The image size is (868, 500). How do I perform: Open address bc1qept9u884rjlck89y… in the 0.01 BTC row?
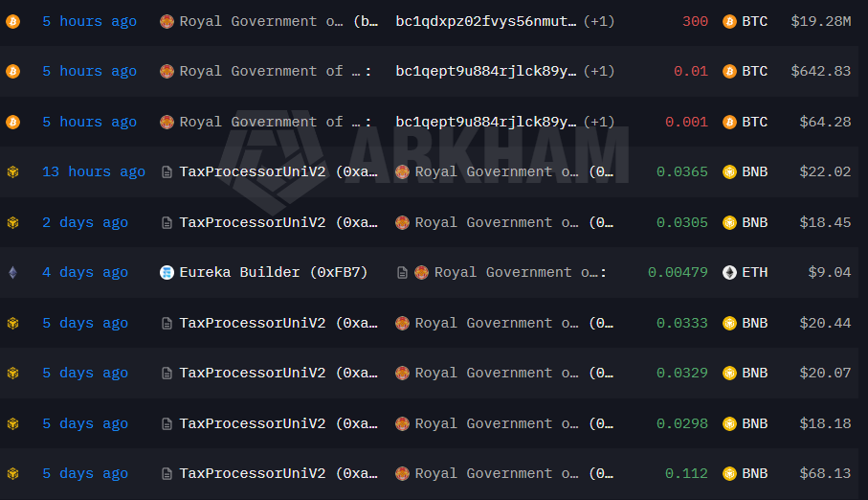pos(486,72)
